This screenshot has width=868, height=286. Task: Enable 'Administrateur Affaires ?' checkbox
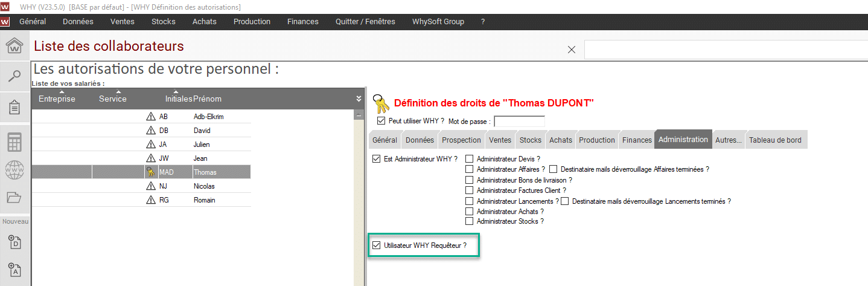(470, 169)
